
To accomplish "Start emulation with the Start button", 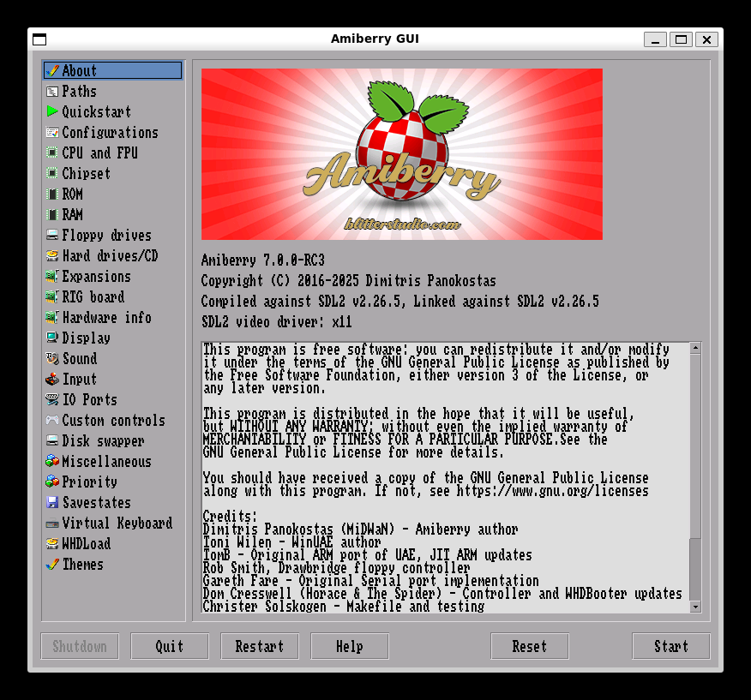I will (x=671, y=646).
